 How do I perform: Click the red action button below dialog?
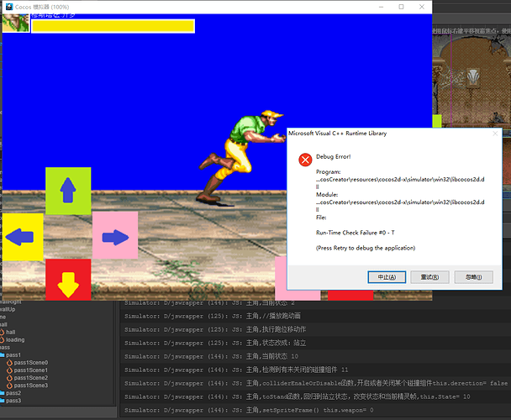[350, 295]
